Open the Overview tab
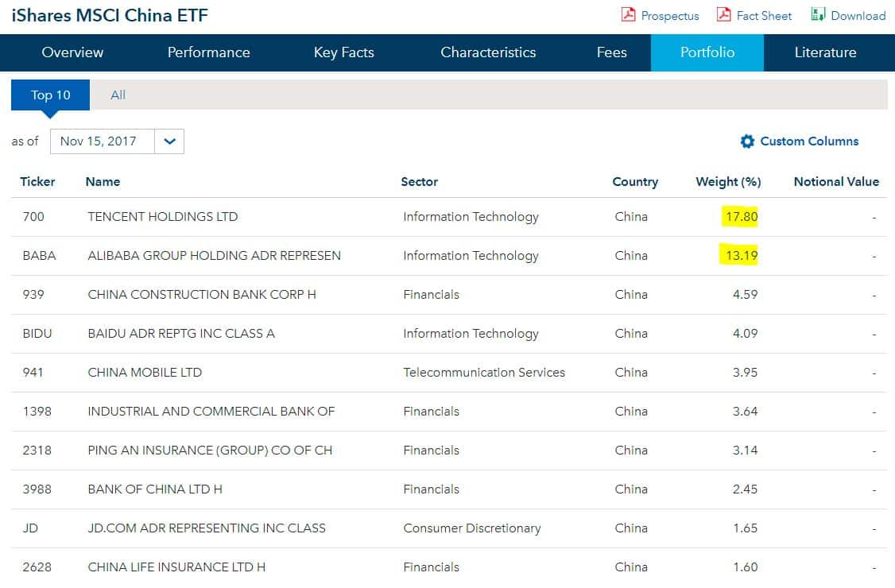Screen dimensions: 895x588 tap(72, 52)
